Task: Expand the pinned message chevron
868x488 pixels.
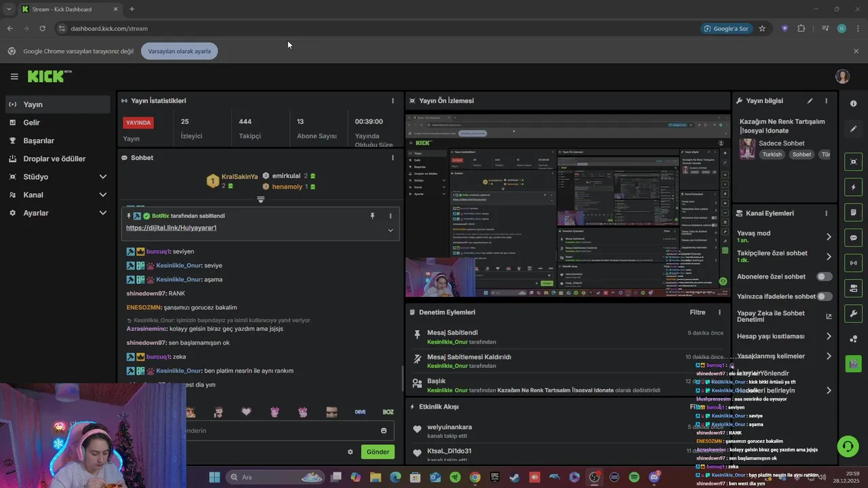Action: point(390,230)
